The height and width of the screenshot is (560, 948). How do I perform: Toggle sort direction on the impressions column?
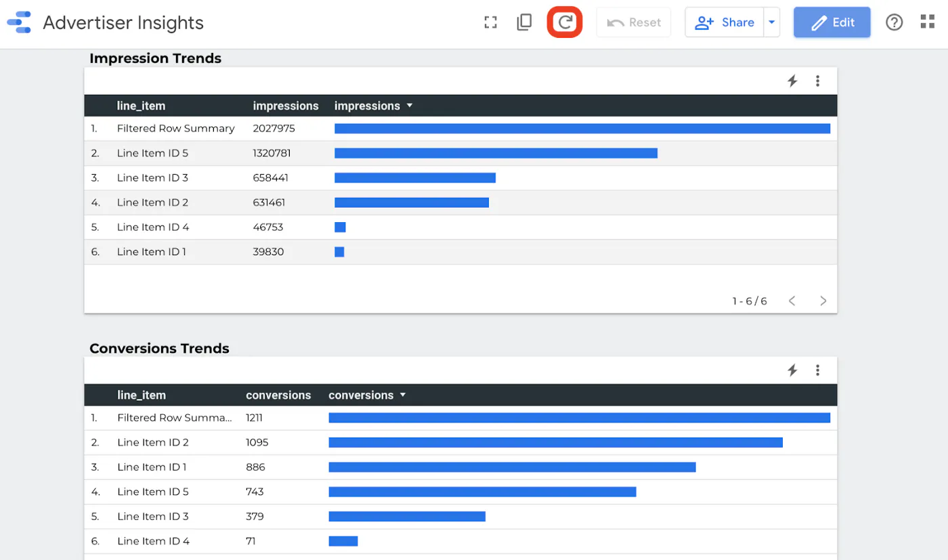(410, 106)
